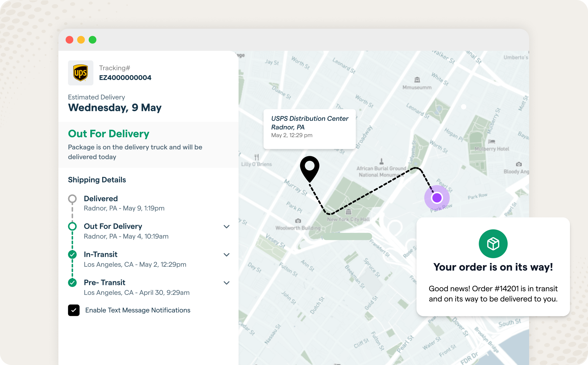588x365 pixels.
Task: Click the Out For Delivery timeline circle
Action: pyautogui.click(x=72, y=226)
